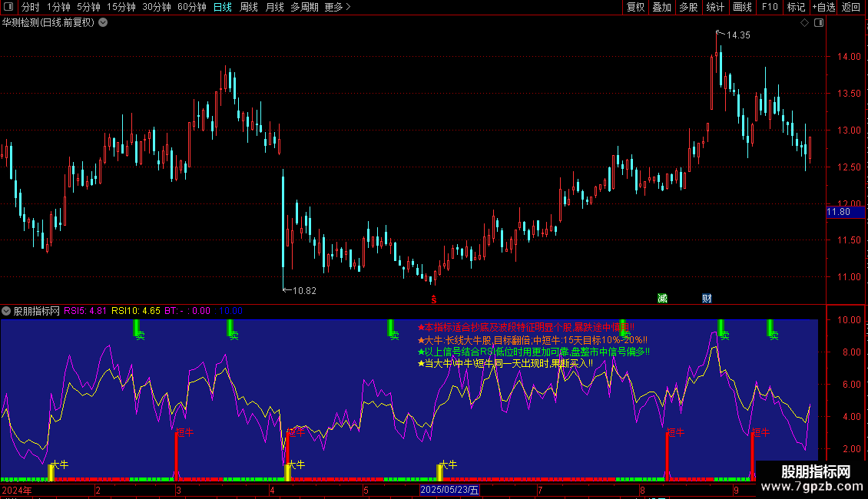Click the 2024年 label on time axis
This screenshot has height=499, width=868.
pos(17,490)
